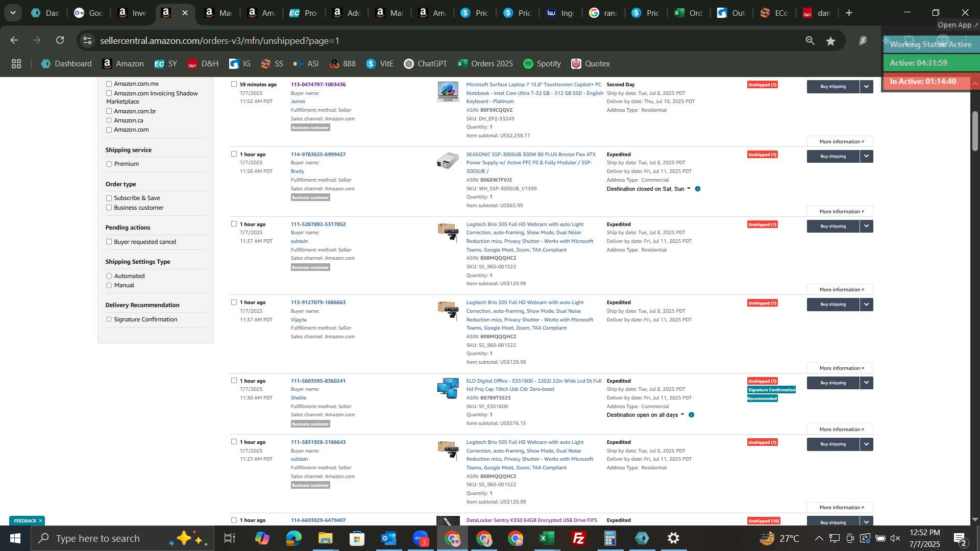Open Orders 2025 bookmark
This screenshot has height=551, width=980.
point(485,64)
